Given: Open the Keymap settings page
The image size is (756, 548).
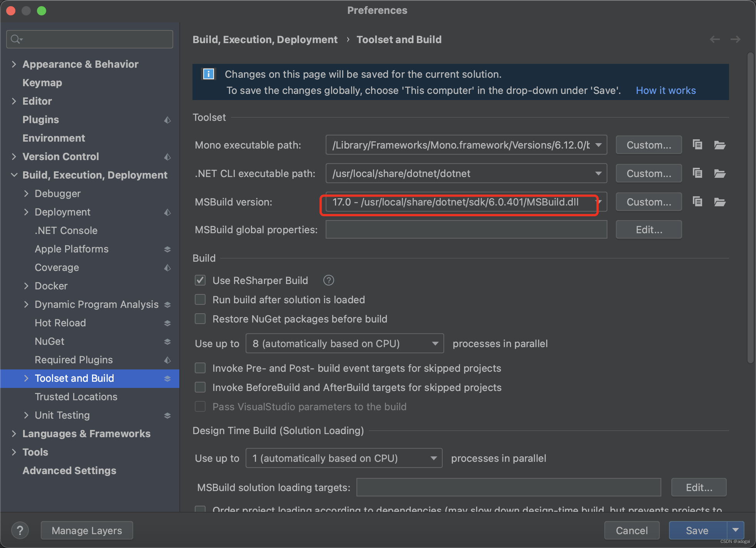Looking at the screenshot, I should click(x=42, y=82).
